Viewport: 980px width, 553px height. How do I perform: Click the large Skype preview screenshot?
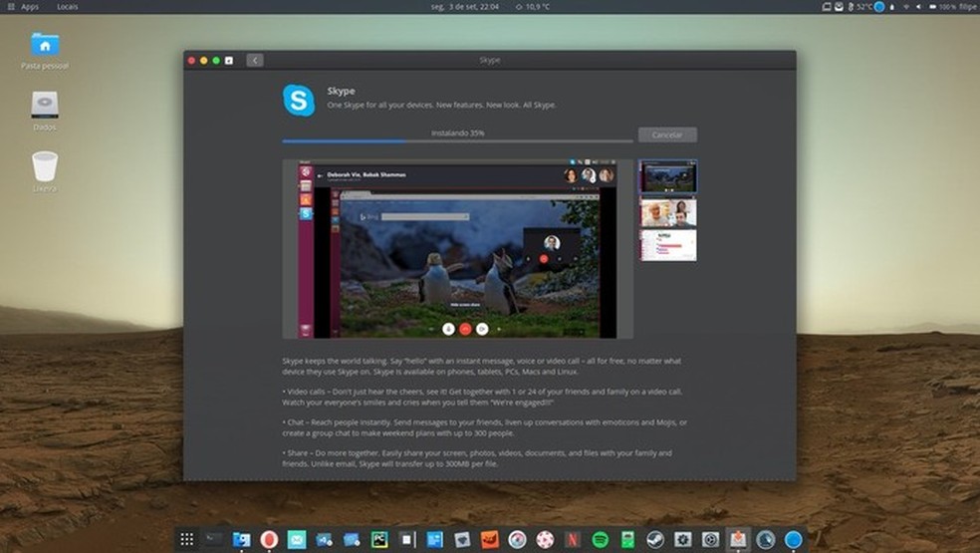point(457,249)
